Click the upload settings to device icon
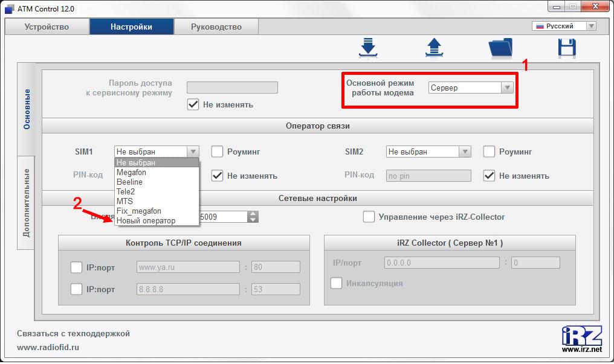Viewport: 614px width, 364px height. [x=434, y=48]
